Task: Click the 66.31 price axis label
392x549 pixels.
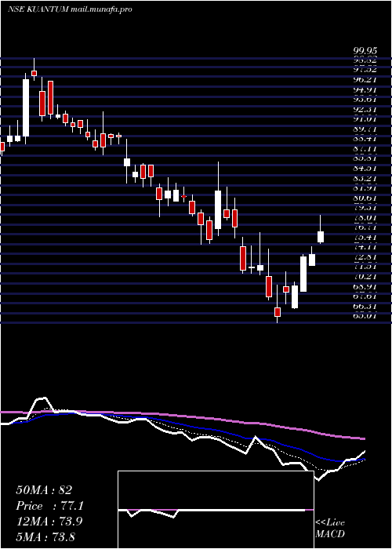Action: coord(366,306)
